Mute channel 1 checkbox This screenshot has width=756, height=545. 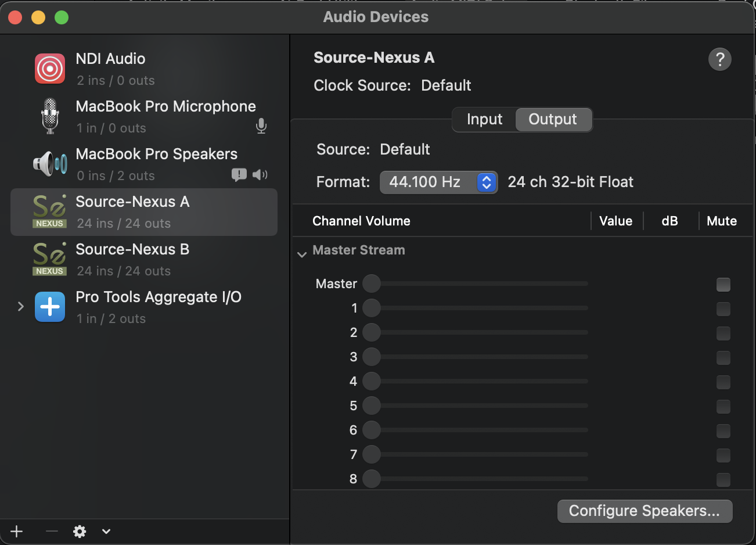coord(723,309)
